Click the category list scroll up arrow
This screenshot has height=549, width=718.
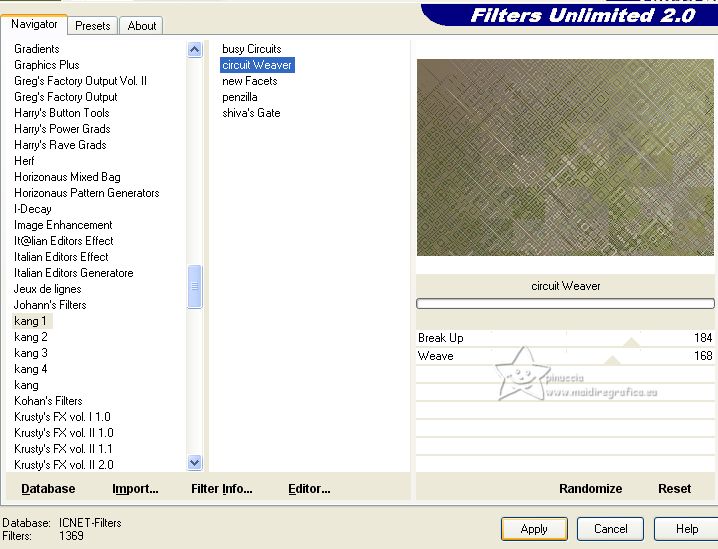tap(195, 49)
